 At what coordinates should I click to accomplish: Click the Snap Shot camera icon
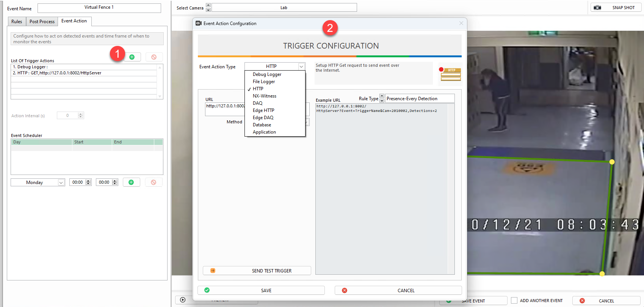[x=597, y=8]
